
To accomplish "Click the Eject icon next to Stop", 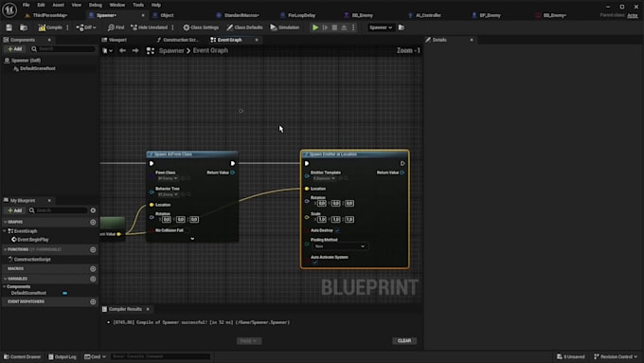I will click(344, 27).
